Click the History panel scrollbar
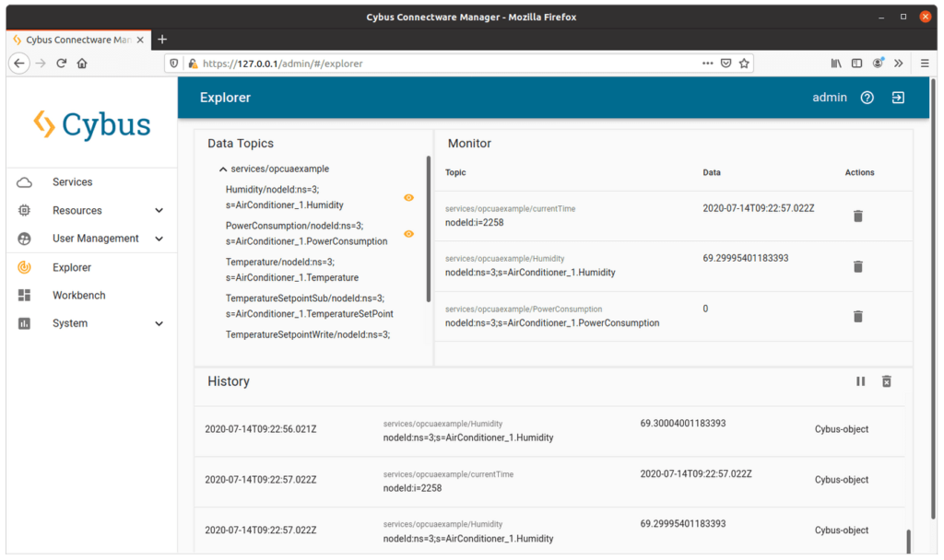 click(x=908, y=540)
